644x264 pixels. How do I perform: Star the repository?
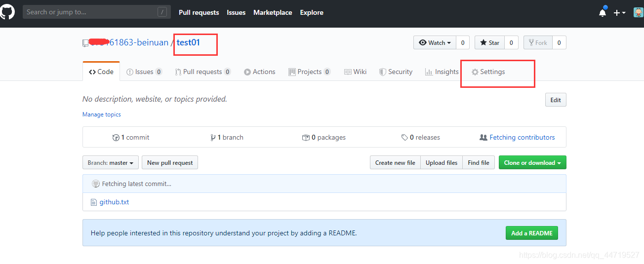coord(490,43)
